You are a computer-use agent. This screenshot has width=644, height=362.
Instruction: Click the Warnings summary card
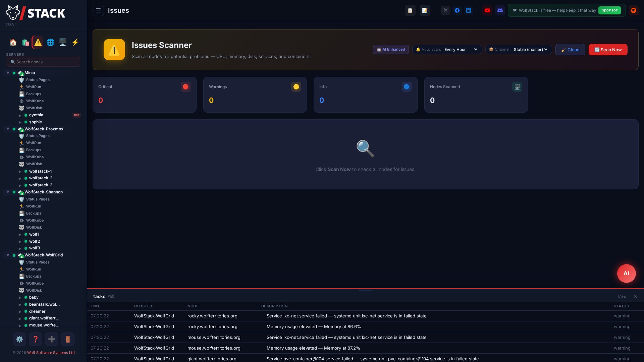click(x=255, y=95)
